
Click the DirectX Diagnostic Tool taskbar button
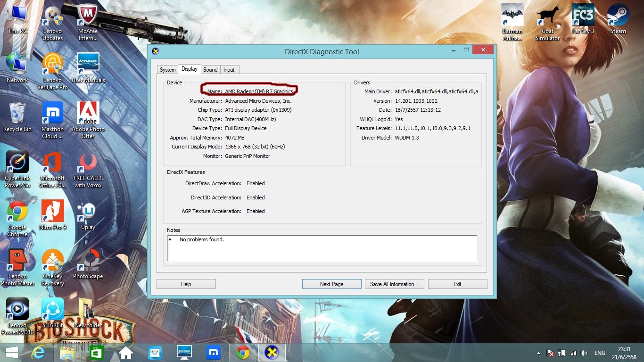[x=272, y=353]
